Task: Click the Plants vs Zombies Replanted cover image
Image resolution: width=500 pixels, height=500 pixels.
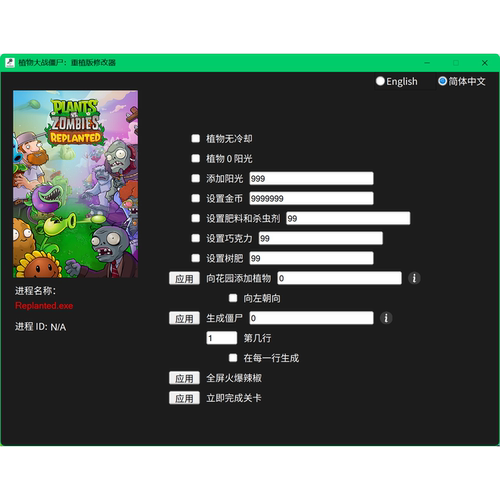Action: tap(75, 184)
